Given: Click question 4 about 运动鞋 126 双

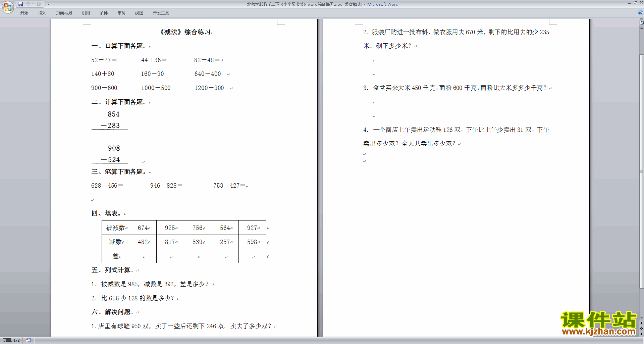Looking at the screenshot, I should pyautogui.click(x=456, y=137).
